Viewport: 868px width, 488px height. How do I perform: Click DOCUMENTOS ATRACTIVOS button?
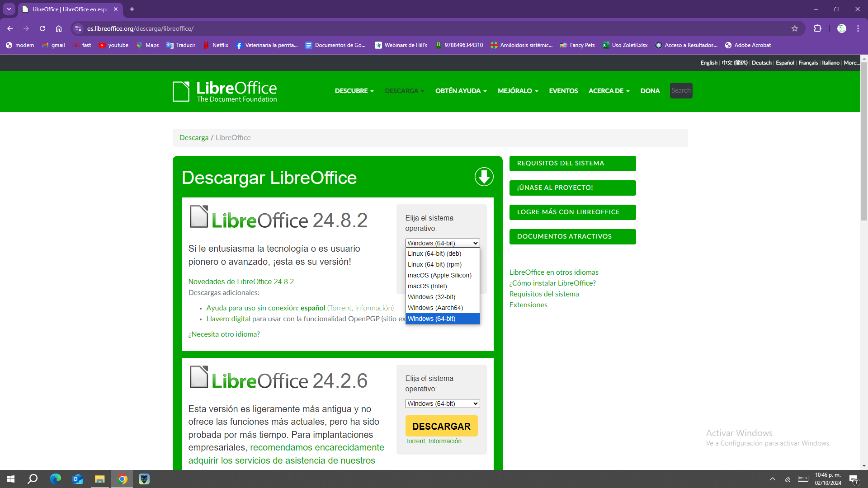coord(572,237)
